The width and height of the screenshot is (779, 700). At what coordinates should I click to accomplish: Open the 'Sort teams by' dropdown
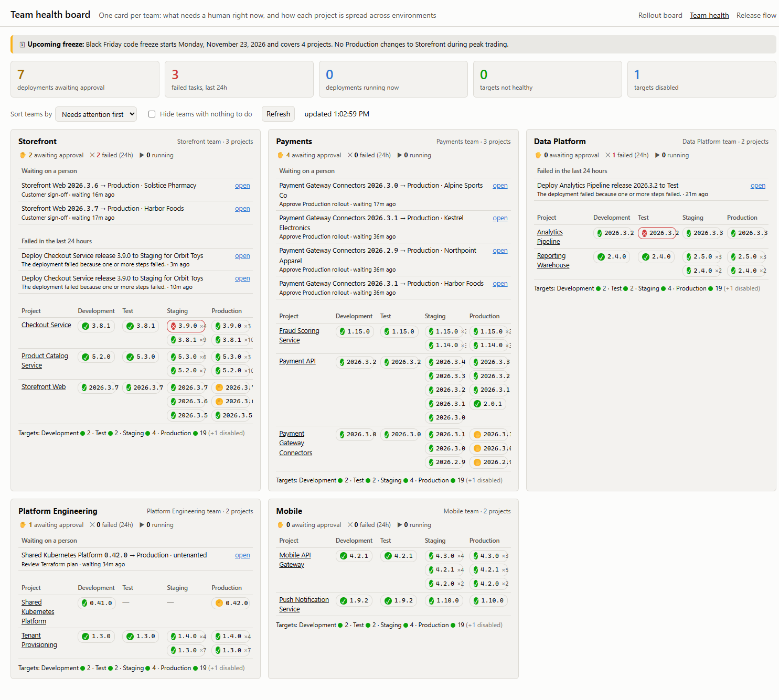tap(97, 114)
